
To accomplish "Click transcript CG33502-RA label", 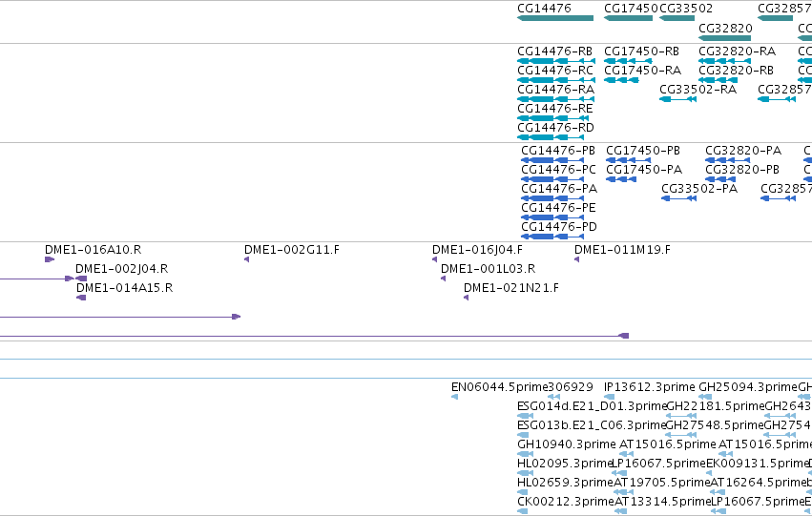I will coord(698,90).
